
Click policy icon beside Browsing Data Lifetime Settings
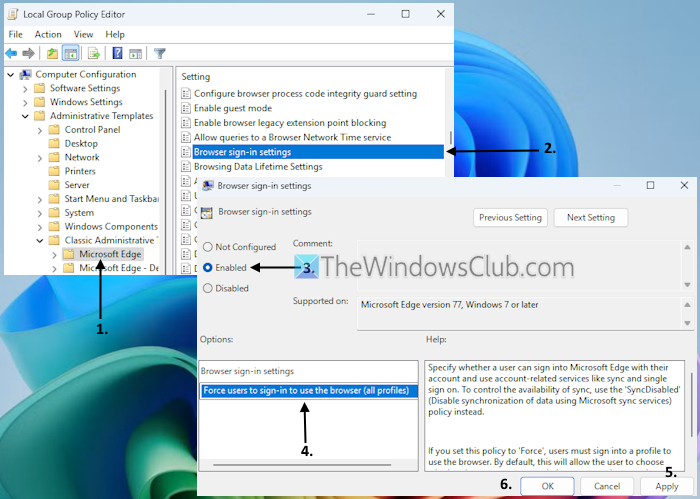[186, 166]
